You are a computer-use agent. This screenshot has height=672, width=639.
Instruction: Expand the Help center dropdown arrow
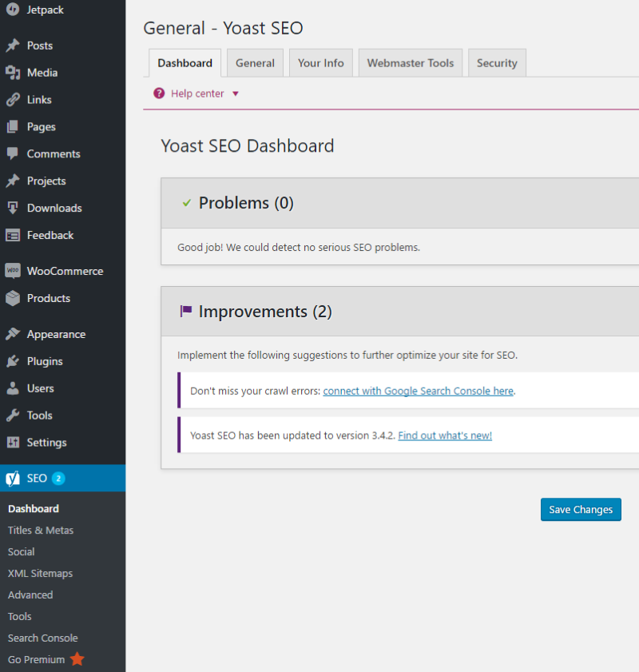pos(236,93)
